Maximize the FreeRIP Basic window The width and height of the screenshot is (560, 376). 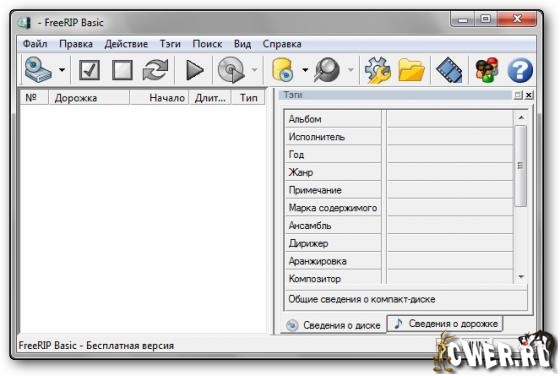(x=486, y=19)
